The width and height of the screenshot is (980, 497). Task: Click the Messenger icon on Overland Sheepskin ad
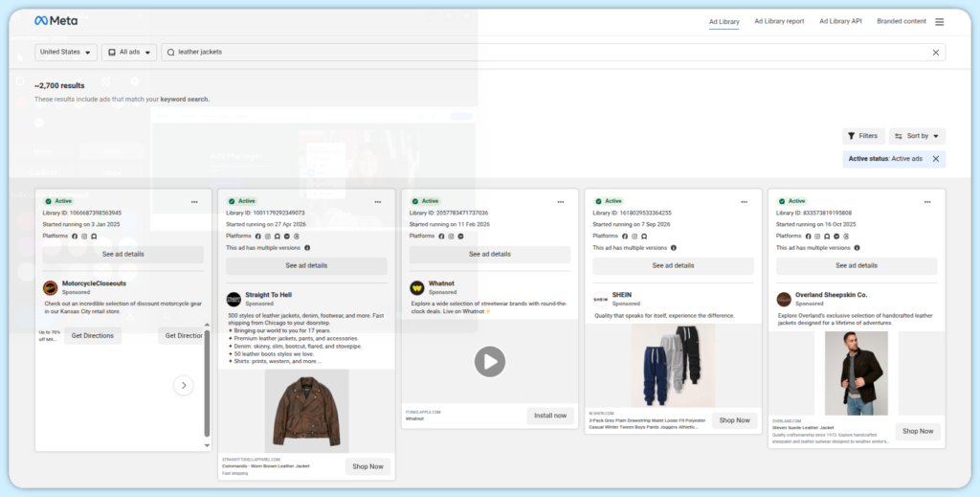point(836,237)
